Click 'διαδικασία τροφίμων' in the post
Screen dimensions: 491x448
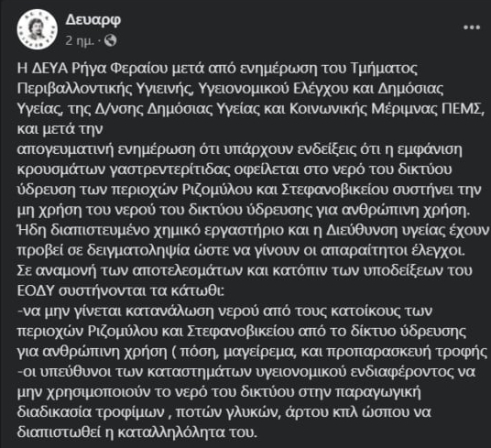click(x=91, y=413)
